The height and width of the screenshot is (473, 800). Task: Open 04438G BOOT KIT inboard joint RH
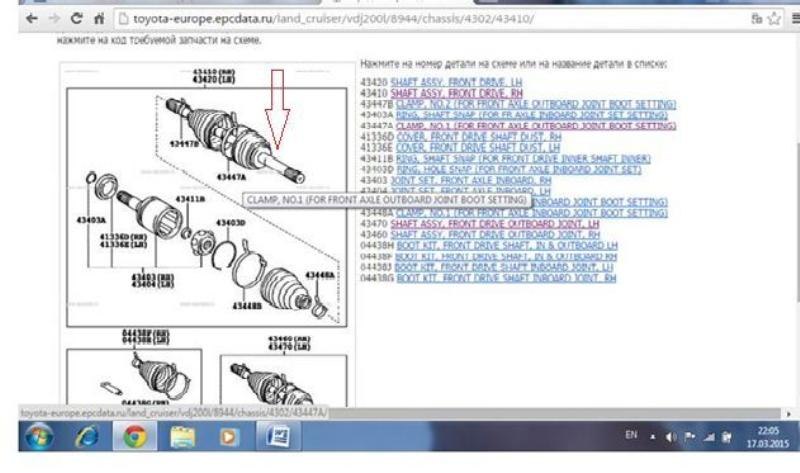tap(506, 279)
